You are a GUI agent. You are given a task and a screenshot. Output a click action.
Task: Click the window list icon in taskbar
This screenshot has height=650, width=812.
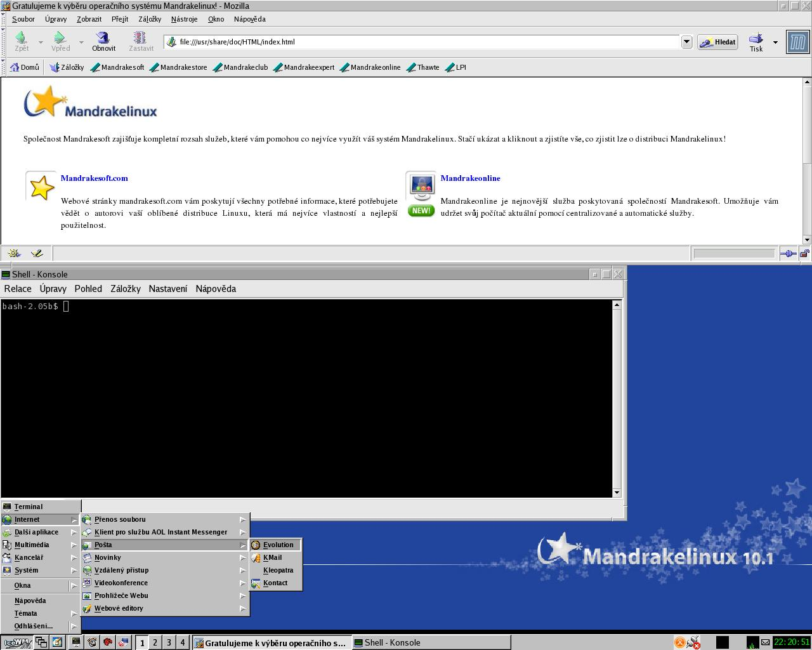coord(41,642)
